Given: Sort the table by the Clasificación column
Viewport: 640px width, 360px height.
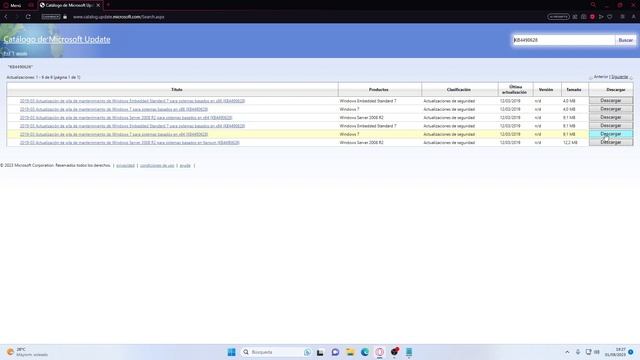Looking at the screenshot, I should (458, 89).
